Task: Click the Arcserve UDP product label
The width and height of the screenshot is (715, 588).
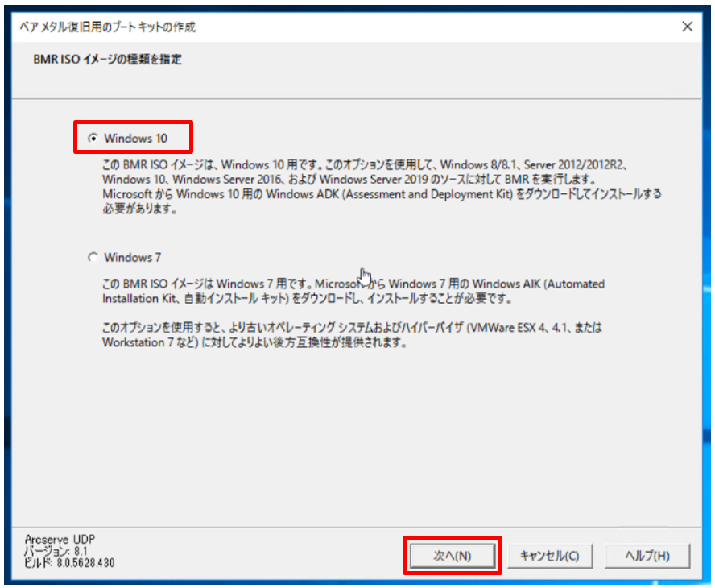Action: [60, 539]
